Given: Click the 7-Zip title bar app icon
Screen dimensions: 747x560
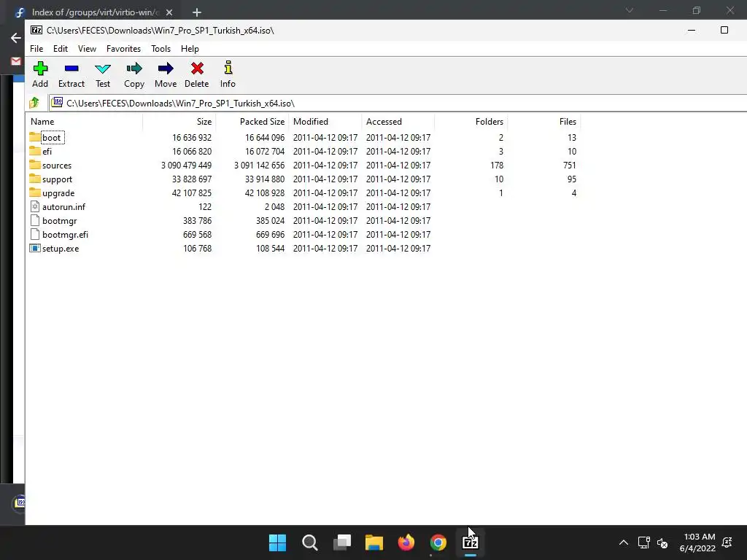Looking at the screenshot, I should coord(36,30).
